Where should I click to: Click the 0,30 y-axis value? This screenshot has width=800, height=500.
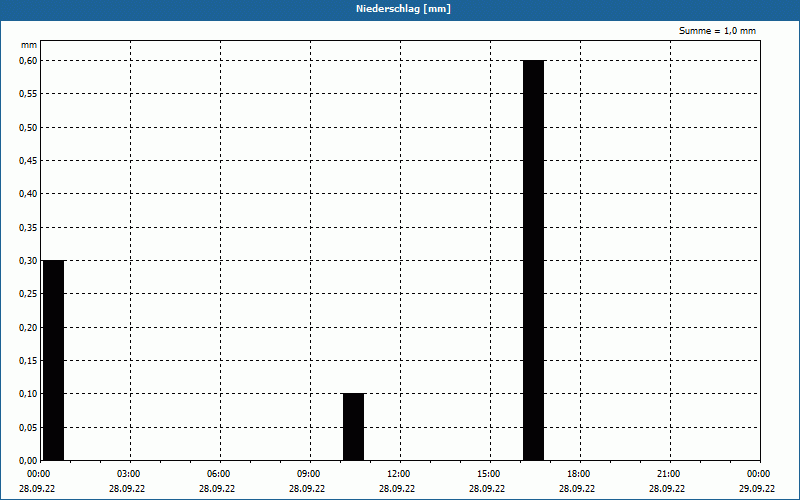28,261
